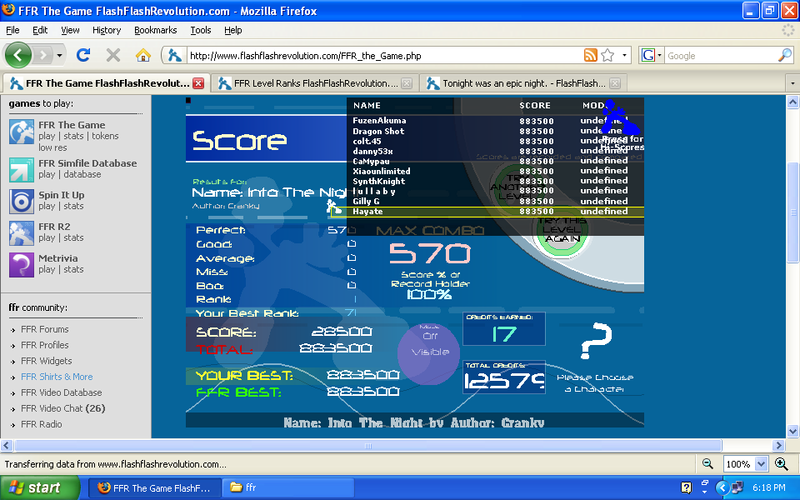Click the Google search input field
The height and width of the screenshot is (500, 800).
pyautogui.click(x=720, y=55)
